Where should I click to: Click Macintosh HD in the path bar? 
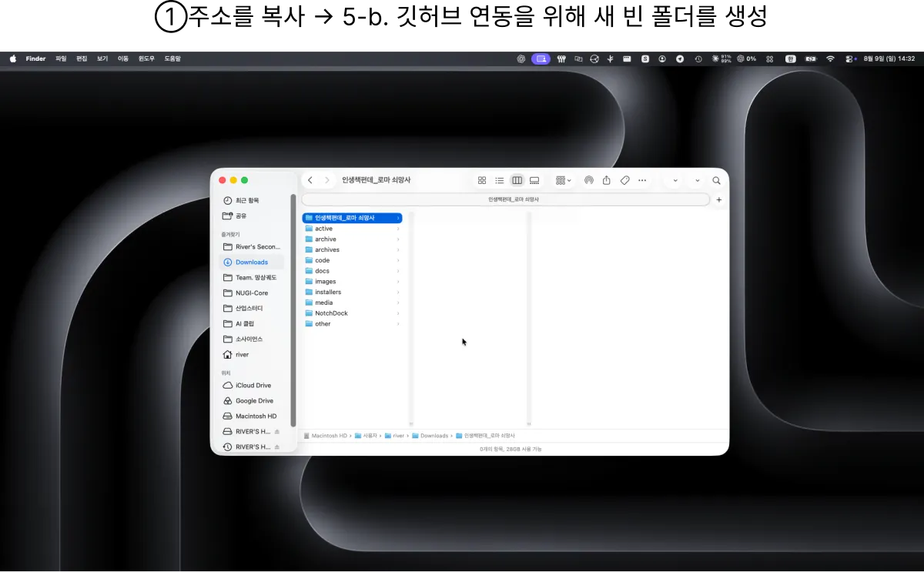coord(326,436)
